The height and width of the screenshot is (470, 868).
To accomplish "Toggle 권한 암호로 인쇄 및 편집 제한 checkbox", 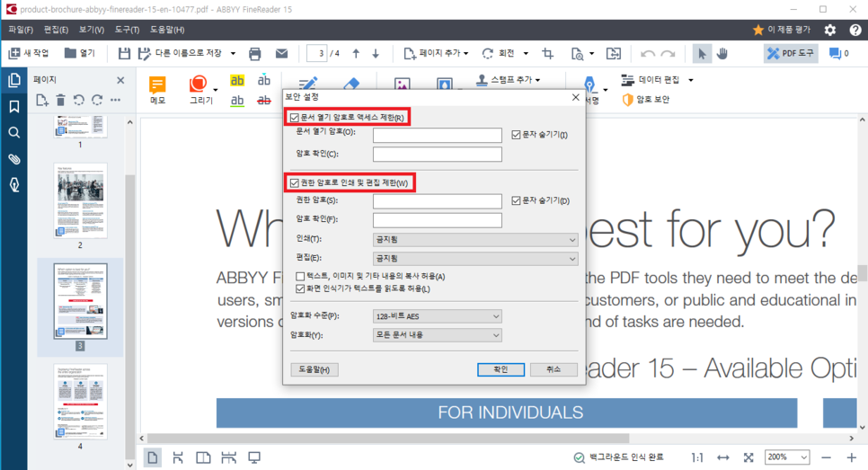I will click(295, 182).
